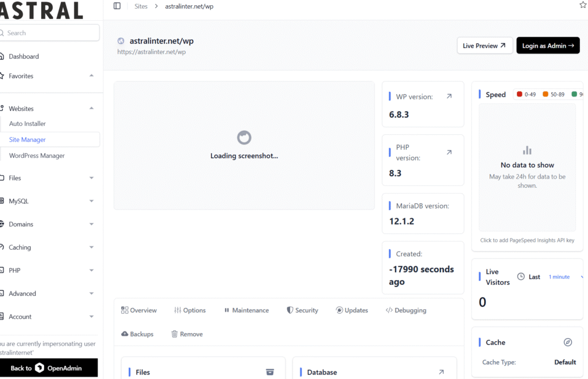Viewport: 588px width, 379px height.
Task: Click the astralinter.net/wp breadcrumb text
Action: click(x=189, y=6)
